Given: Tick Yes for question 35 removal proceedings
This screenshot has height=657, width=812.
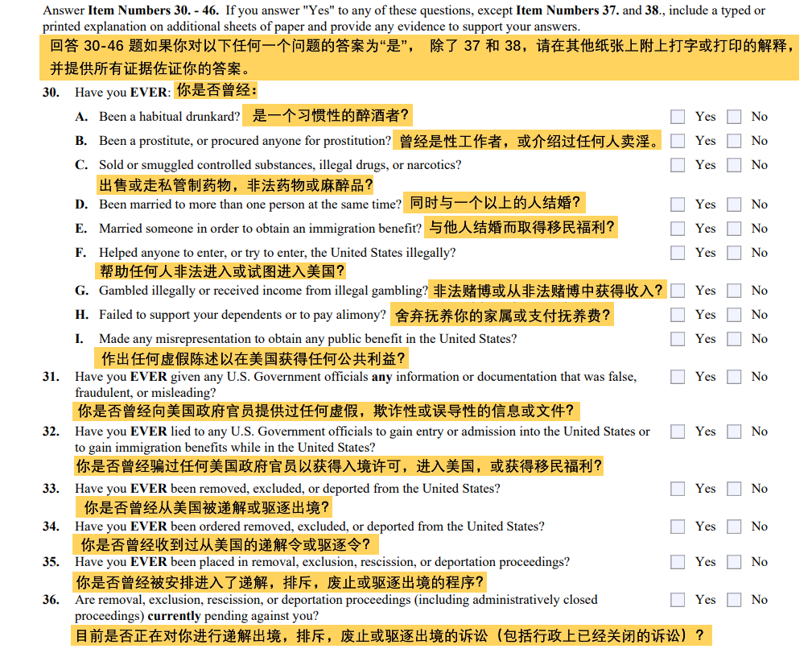Looking at the screenshot, I should tap(678, 562).
